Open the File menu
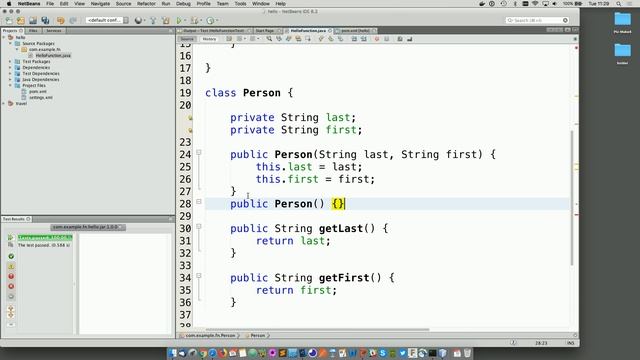This screenshot has height=360, width=640. (50, 4)
